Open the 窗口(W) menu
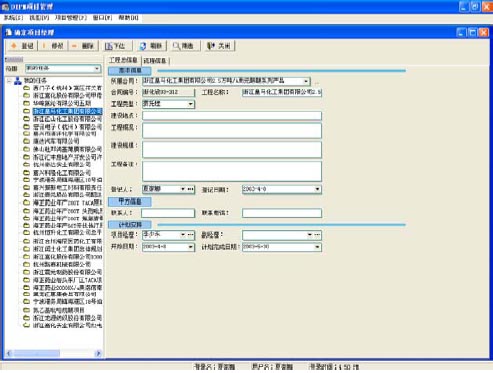Viewport: 493px width, 373px height. (102, 18)
